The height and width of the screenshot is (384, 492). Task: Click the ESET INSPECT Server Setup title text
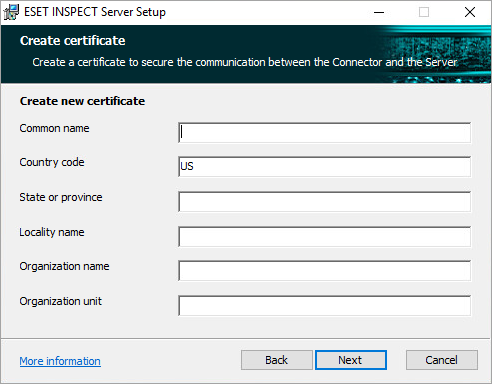pos(95,12)
